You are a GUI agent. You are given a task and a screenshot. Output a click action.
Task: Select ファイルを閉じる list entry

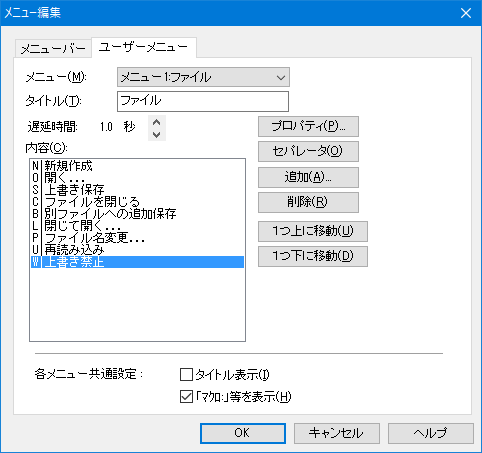point(137,202)
